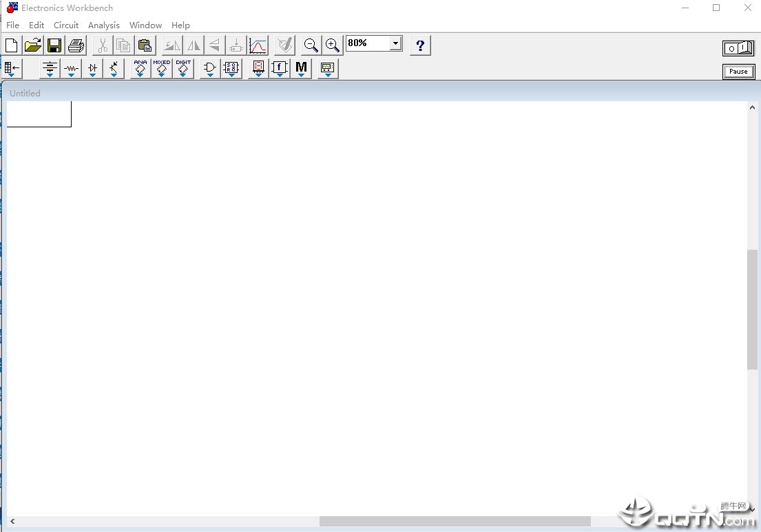Open the DIGIT digital ICs bin

[183, 68]
